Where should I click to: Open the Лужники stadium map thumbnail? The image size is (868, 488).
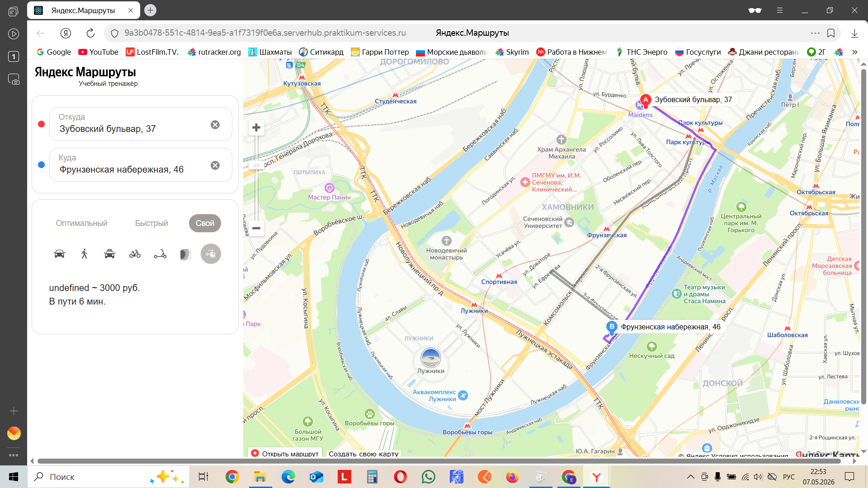pos(430,358)
